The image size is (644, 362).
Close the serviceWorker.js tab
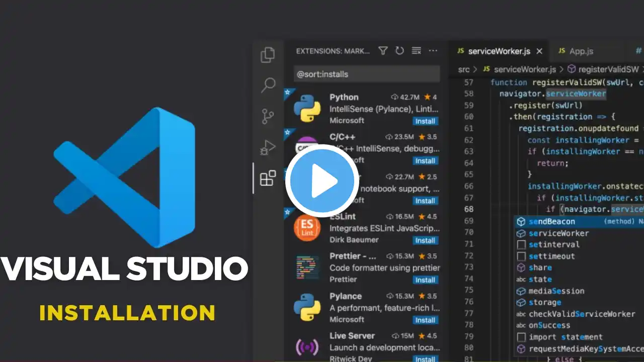point(539,51)
